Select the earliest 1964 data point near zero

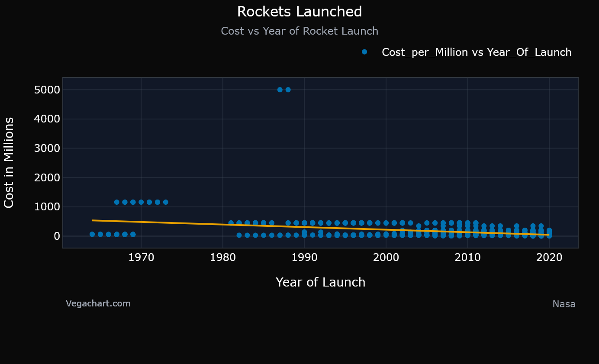[x=92, y=234]
